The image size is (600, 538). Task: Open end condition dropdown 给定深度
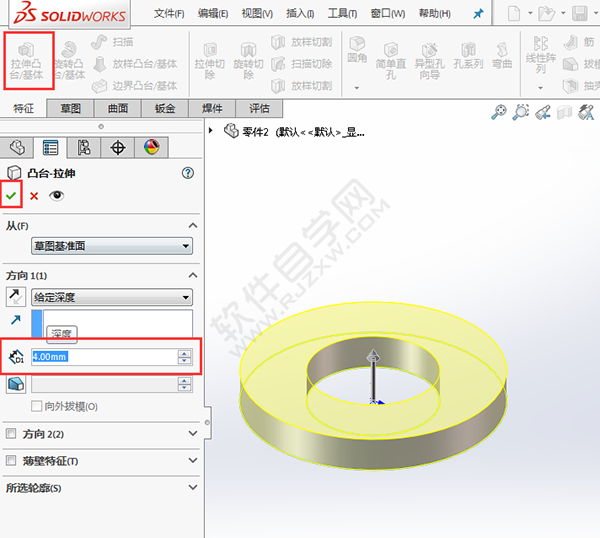112,297
